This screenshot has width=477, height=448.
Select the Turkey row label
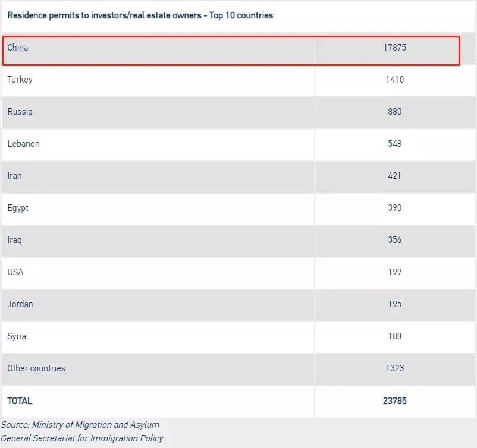20,80
